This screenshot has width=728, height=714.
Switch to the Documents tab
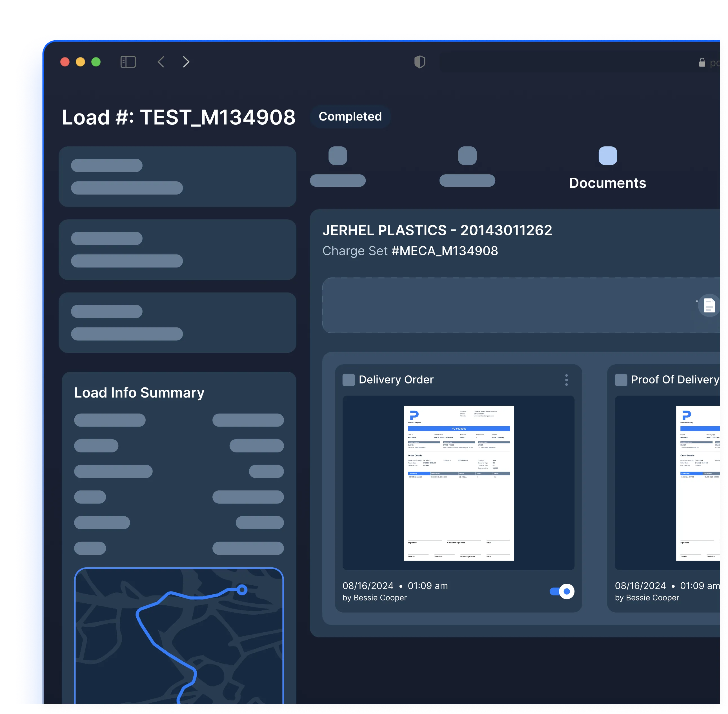point(607,183)
